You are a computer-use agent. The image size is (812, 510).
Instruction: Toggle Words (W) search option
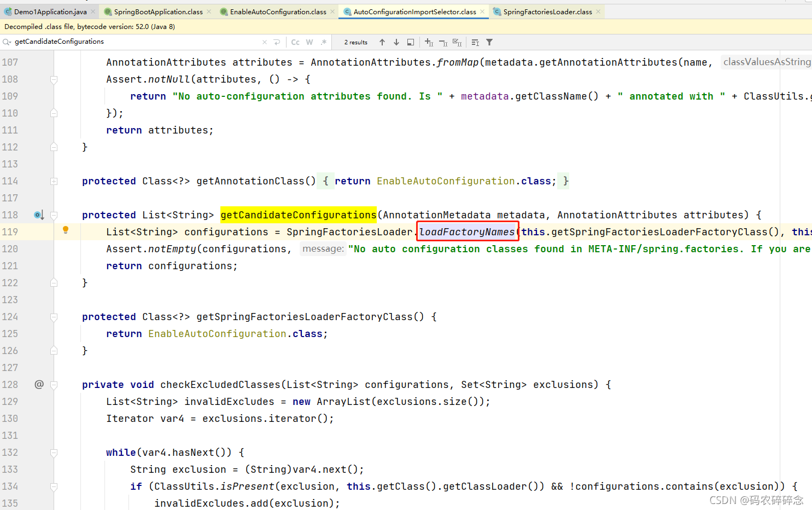point(309,42)
